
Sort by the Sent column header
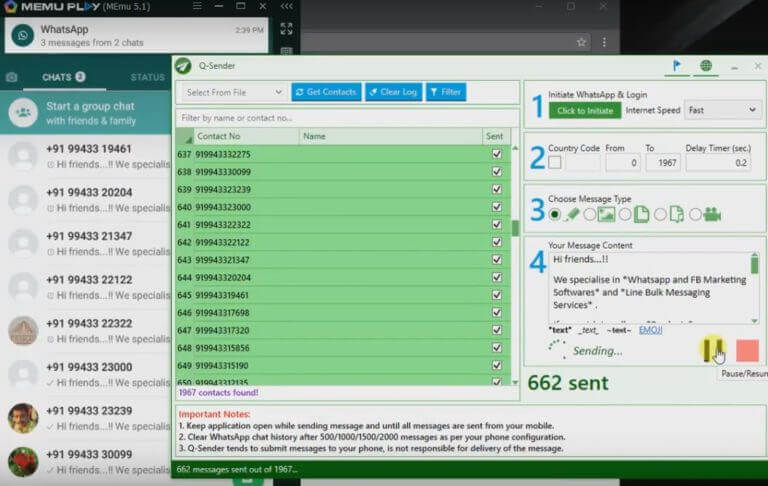click(495, 136)
